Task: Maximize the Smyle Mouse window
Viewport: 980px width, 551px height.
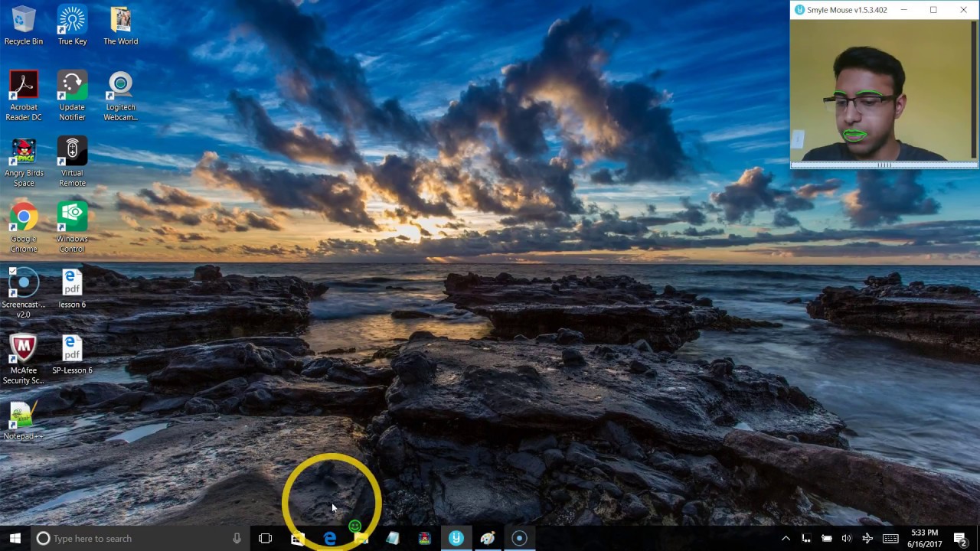Action: click(x=933, y=10)
